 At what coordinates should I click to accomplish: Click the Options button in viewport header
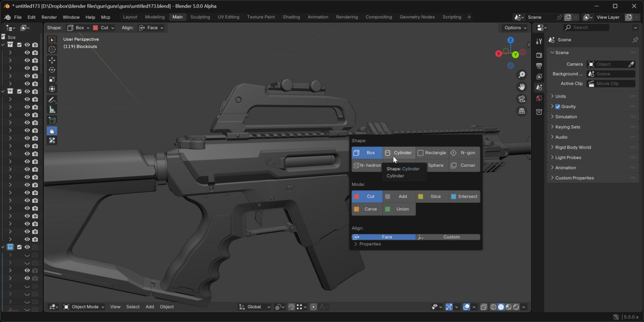coord(515,27)
